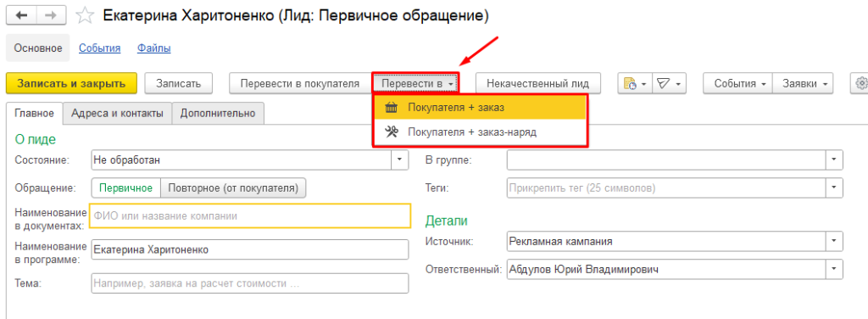
Task: Click the Записать и закрыть button
Action: coord(71,84)
